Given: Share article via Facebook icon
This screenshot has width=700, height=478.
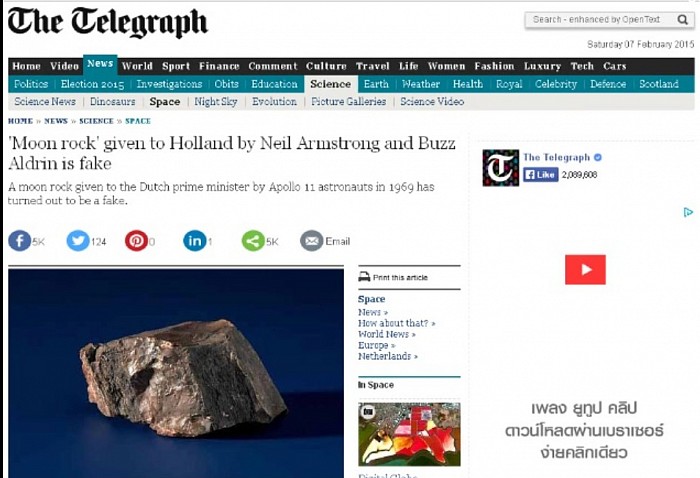Looking at the screenshot, I should [20, 241].
